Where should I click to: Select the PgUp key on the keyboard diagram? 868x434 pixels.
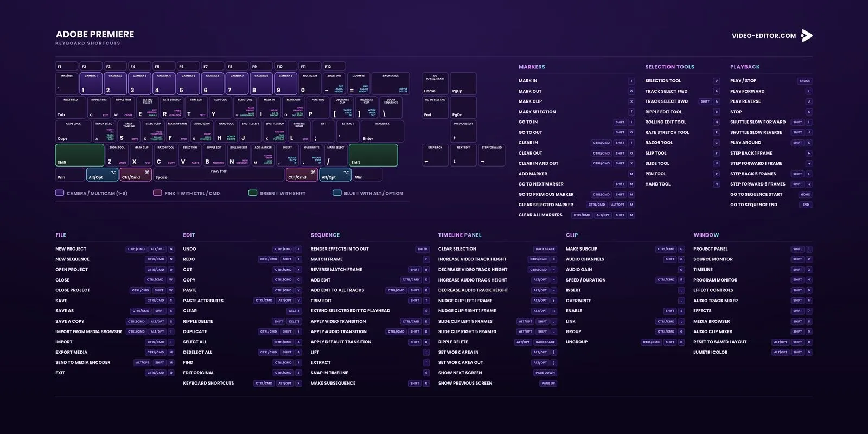[x=463, y=84]
